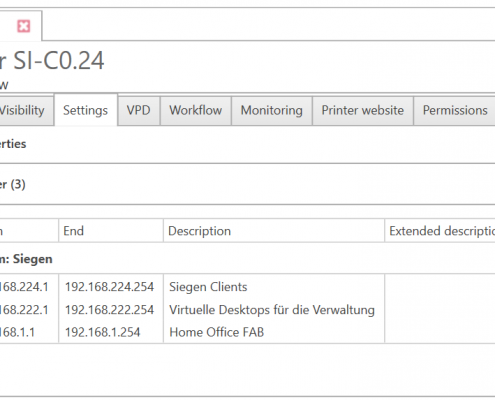Click the Extended description column header
The height and width of the screenshot is (400, 495).
[440, 231]
